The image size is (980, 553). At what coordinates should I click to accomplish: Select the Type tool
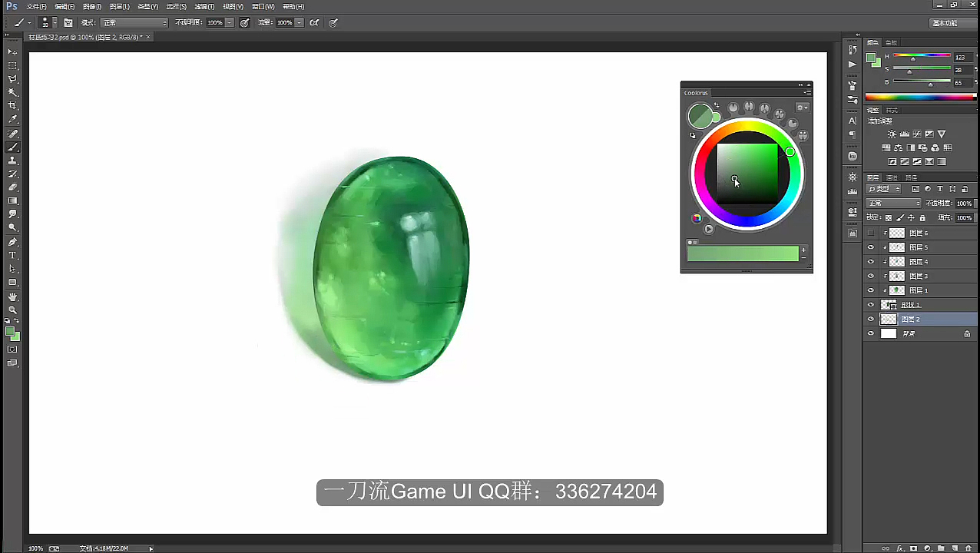click(x=12, y=255)
